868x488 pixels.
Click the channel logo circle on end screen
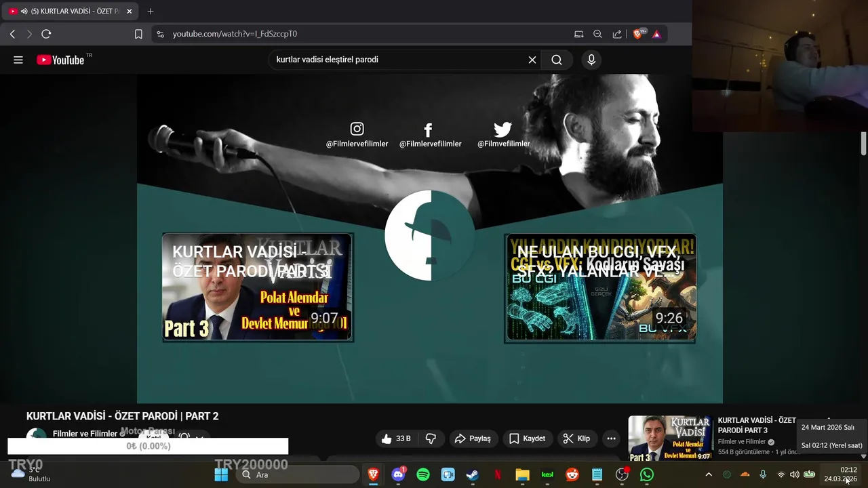(430, 235)
